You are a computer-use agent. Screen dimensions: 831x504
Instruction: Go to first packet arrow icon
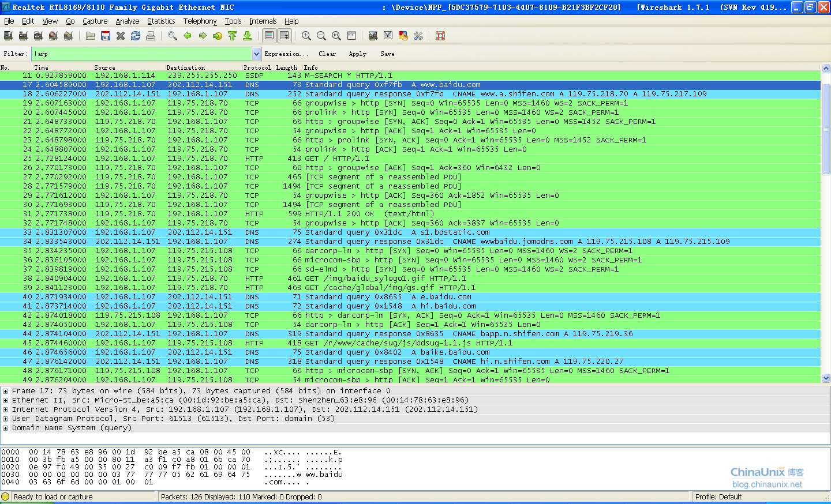232,36
